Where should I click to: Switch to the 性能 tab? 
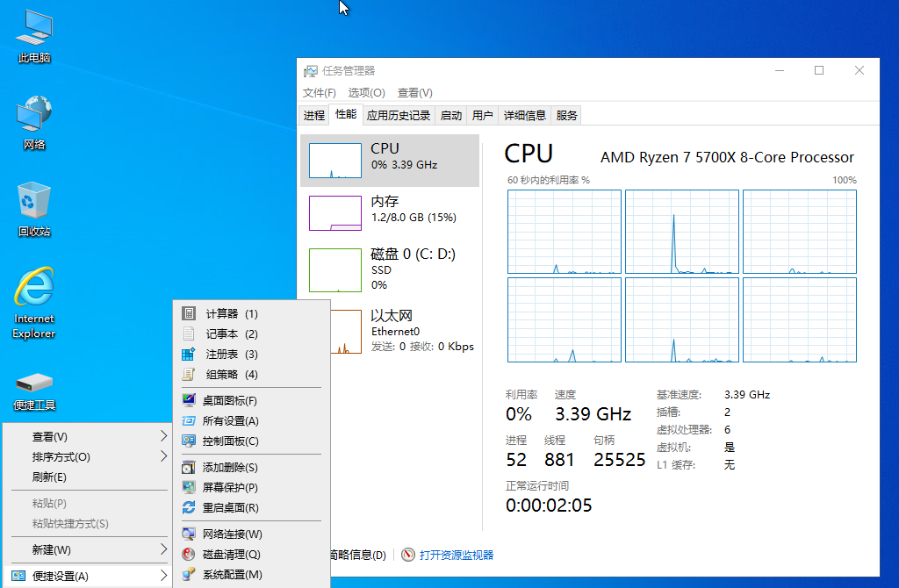[x=346, y=114]
